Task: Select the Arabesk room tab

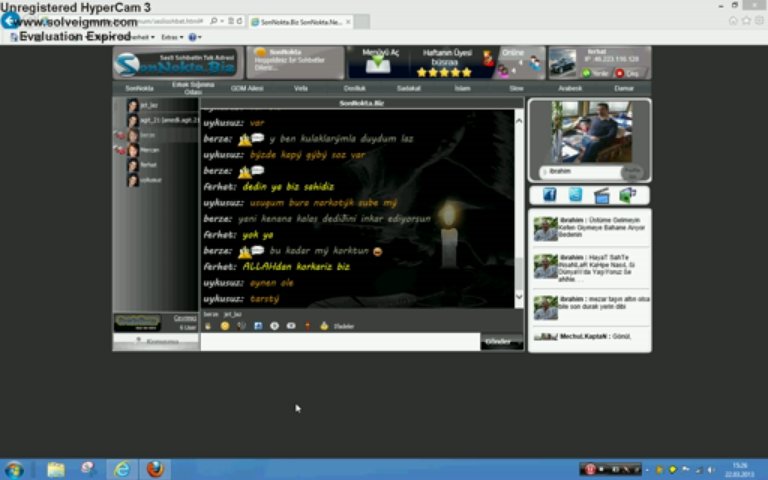Action: click(x=570, y=88)
